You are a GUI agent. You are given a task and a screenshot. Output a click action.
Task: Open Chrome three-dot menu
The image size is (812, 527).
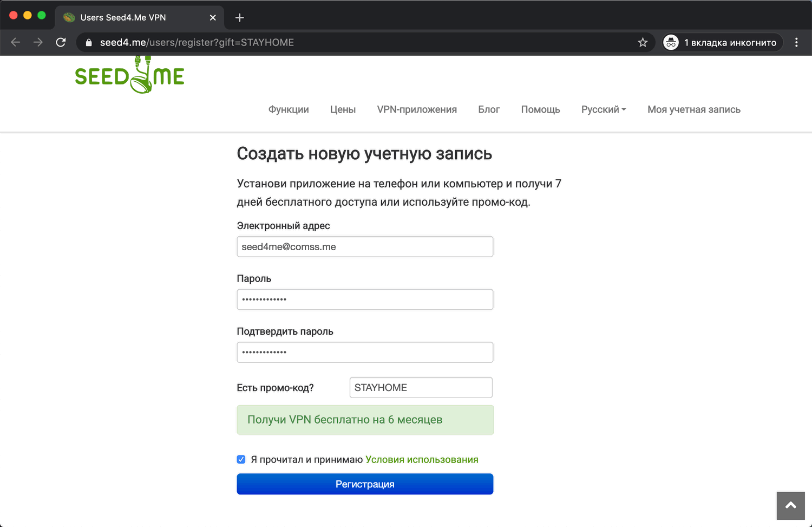pyautogui.click(x=796, y=42)
